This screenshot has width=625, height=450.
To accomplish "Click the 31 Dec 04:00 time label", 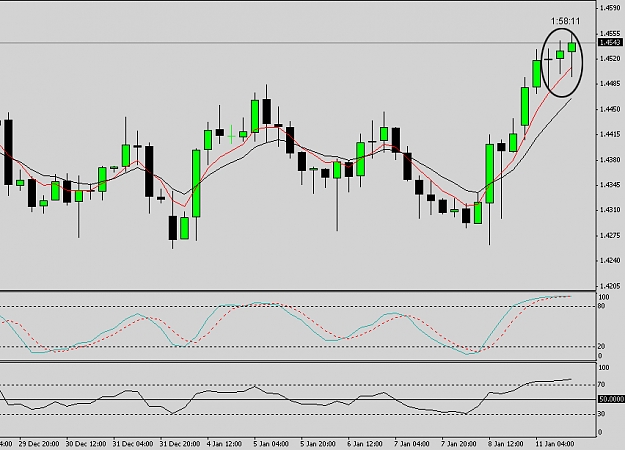I will point(133,444).
